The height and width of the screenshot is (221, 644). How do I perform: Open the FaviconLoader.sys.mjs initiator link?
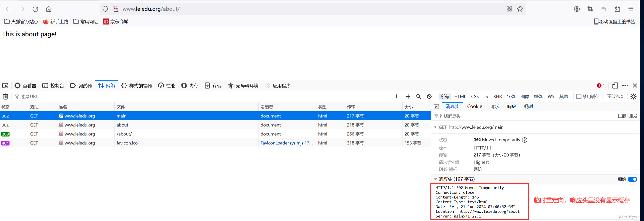(x=286, y=143)
